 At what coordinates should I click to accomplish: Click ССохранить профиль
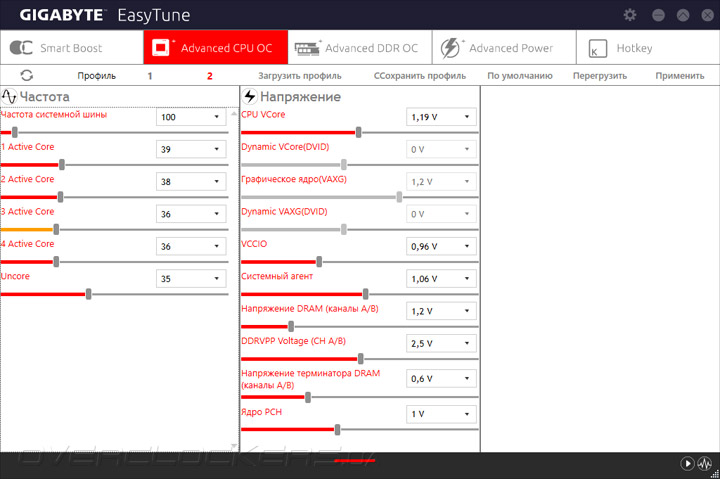tap(420, 76)
